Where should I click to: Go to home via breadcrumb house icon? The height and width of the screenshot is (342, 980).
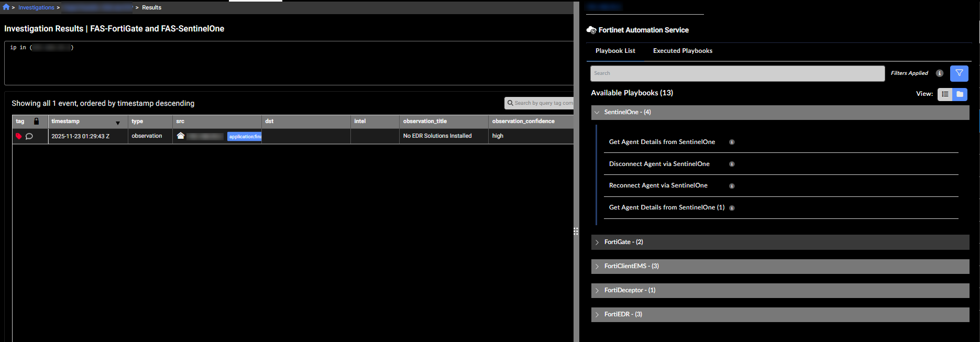[x=6, y=7]
